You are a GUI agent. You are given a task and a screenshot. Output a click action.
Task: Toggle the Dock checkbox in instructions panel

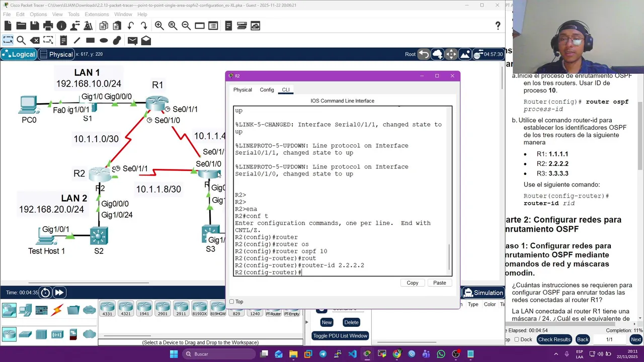(x=517, y=339)
